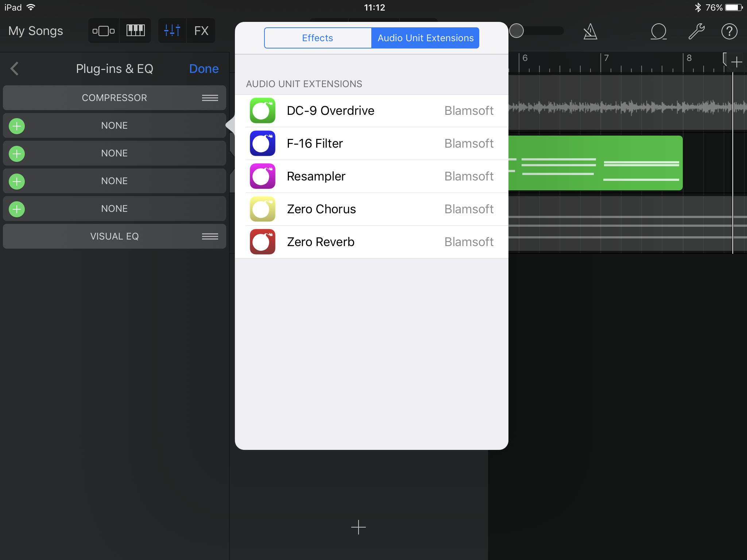Screen dimensions: 747x560
Task: Open song settings wrench icon
Action: pyautogui.click(x=696, y=31)
